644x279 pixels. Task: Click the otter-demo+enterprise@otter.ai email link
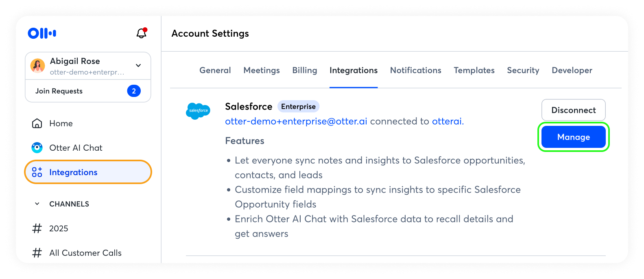296,121
